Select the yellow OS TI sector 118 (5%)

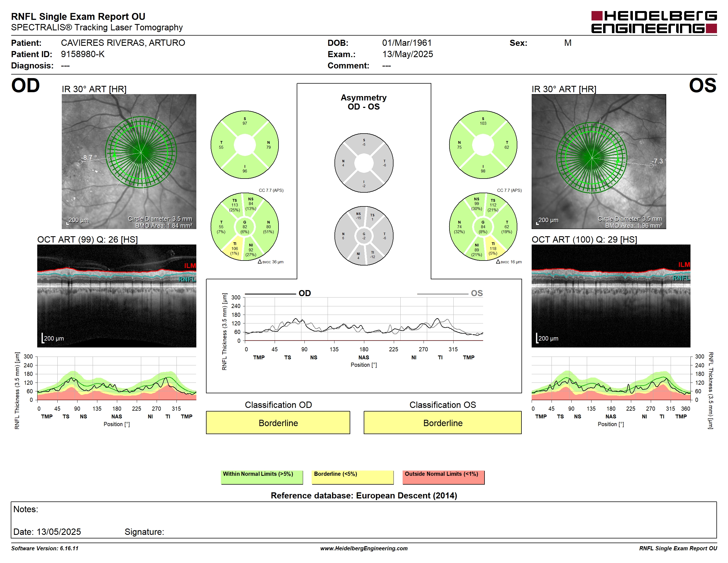point(493,249)
